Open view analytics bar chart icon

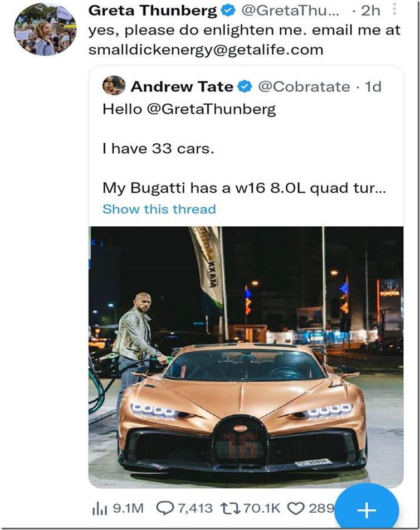tap(98, 508)
